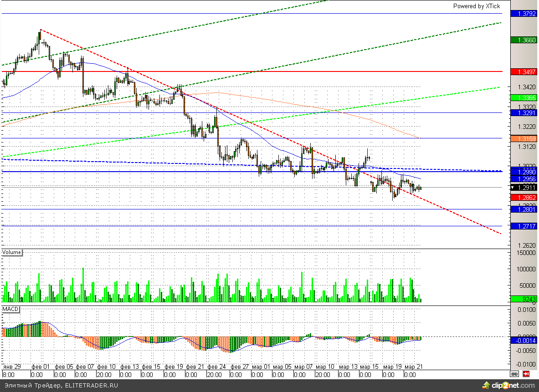Select the dark green 1.3660 price tag
This screenshot has height=392, width=539.
coord(524,40)
